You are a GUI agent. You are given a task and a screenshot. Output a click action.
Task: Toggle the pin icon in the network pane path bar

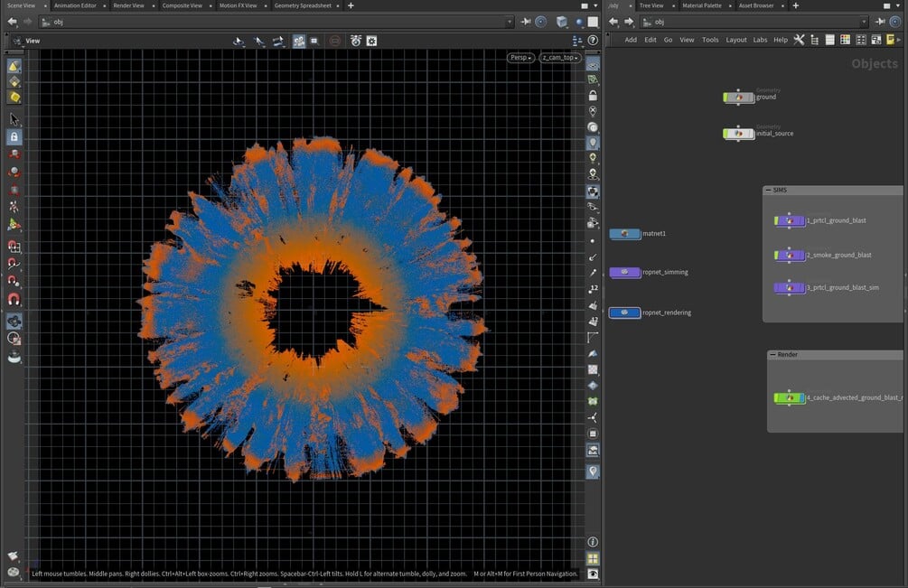pyautogui.click(x=882, y=22)
